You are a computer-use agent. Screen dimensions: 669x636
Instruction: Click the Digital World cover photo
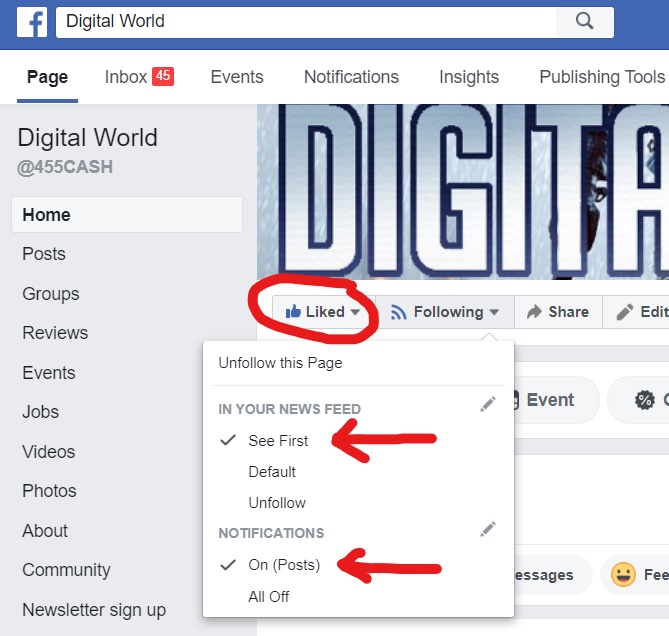463,192
